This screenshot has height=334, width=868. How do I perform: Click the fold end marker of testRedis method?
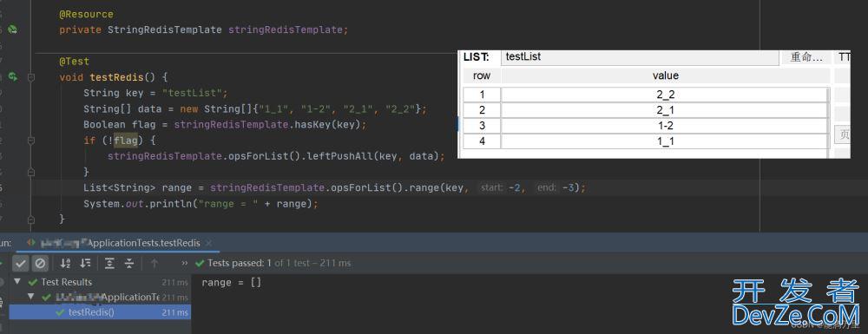[x=31, y=219]
